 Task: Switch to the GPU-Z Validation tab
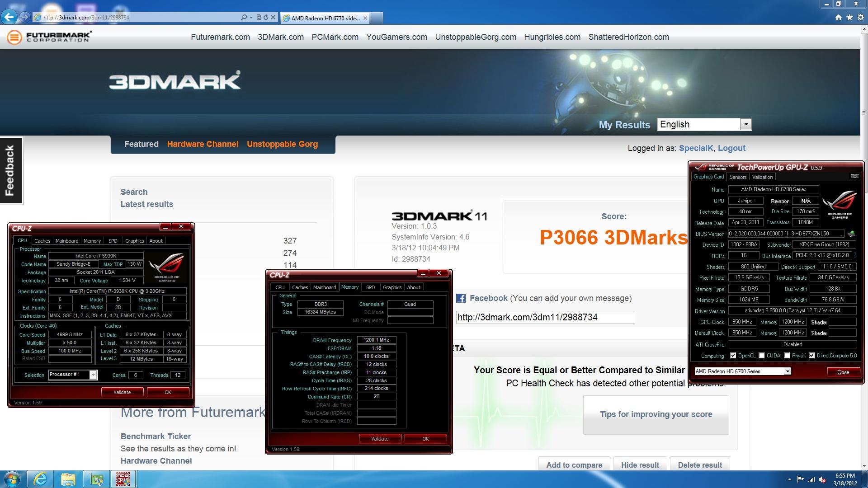(x=762, y=177)
